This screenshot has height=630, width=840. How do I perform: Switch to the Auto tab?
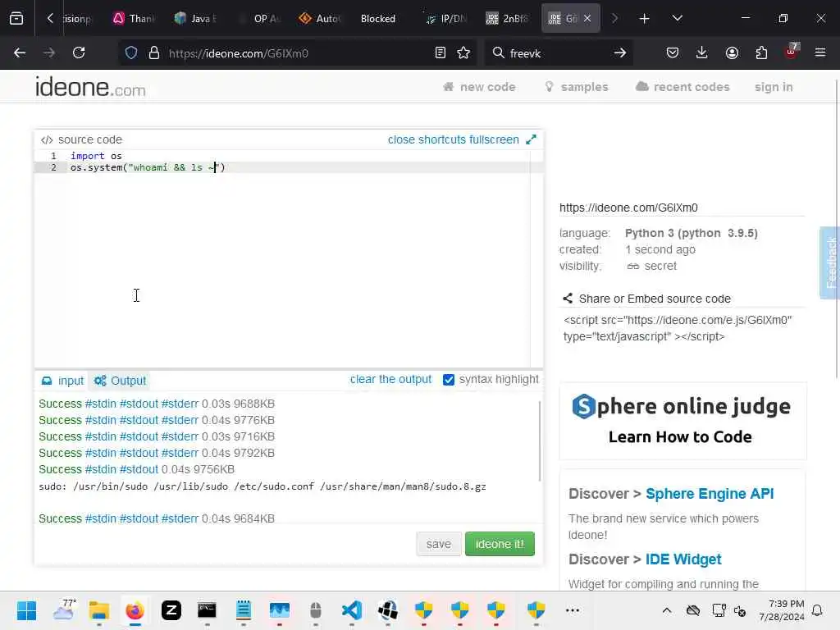coord(320,19)
